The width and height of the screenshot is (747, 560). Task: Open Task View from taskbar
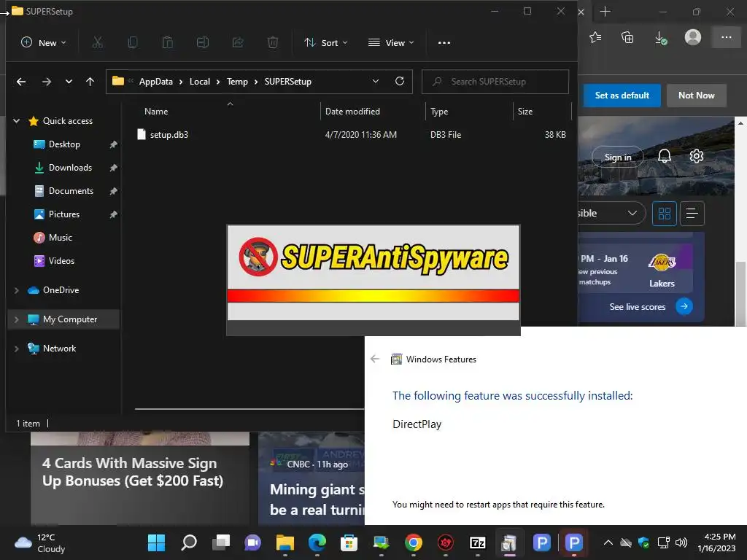pos(220,542)
